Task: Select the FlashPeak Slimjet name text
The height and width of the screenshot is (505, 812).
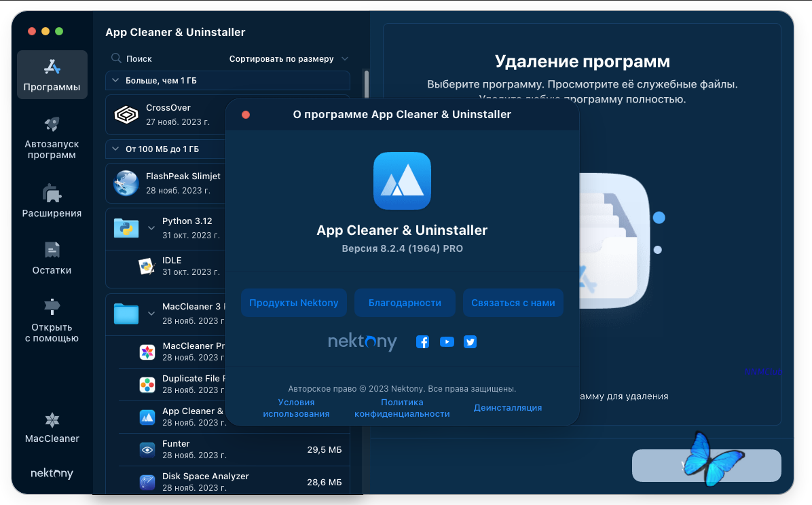Action: (183, 176)
